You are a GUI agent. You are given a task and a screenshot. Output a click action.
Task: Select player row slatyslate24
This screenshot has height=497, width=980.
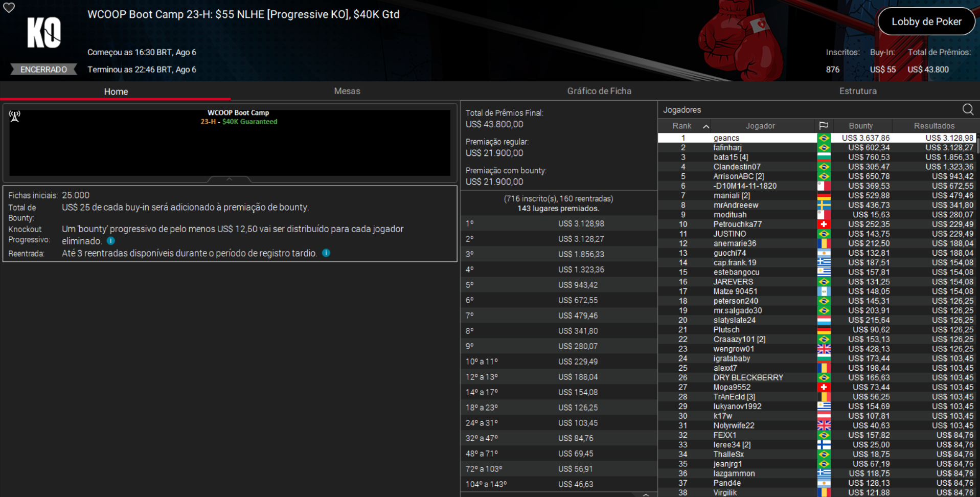(x=817, y=320)
